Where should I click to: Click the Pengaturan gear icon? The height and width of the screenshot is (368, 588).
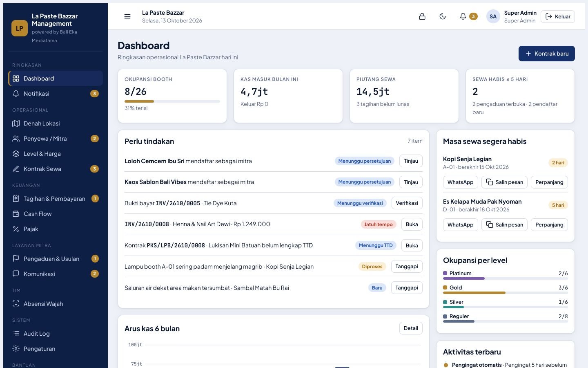pos(16,349)
